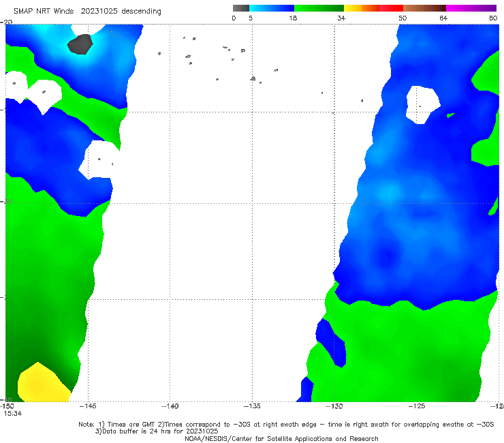Click the gray segment of the color bar
This screenshot has height=443, width=504.
pos(240,8)
